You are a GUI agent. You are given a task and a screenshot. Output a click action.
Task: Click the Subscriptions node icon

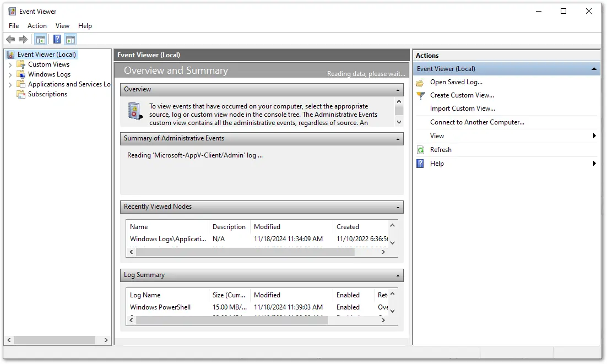click(21, 94)
